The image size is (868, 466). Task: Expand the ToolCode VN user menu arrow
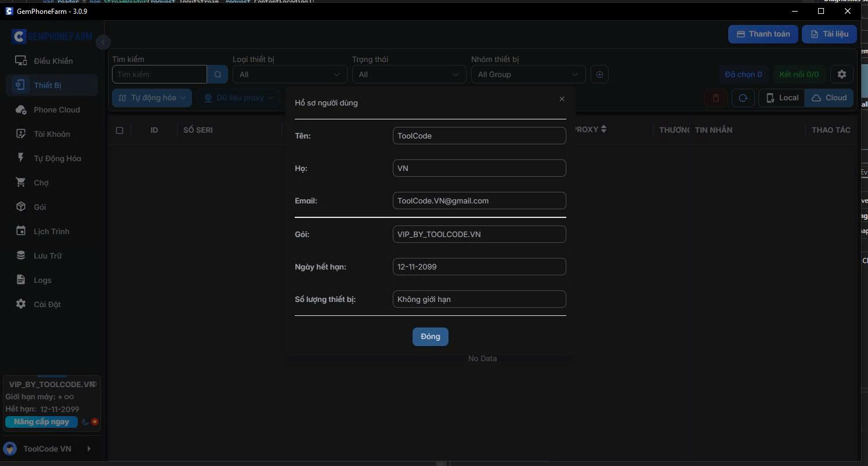tap(89, 449)
